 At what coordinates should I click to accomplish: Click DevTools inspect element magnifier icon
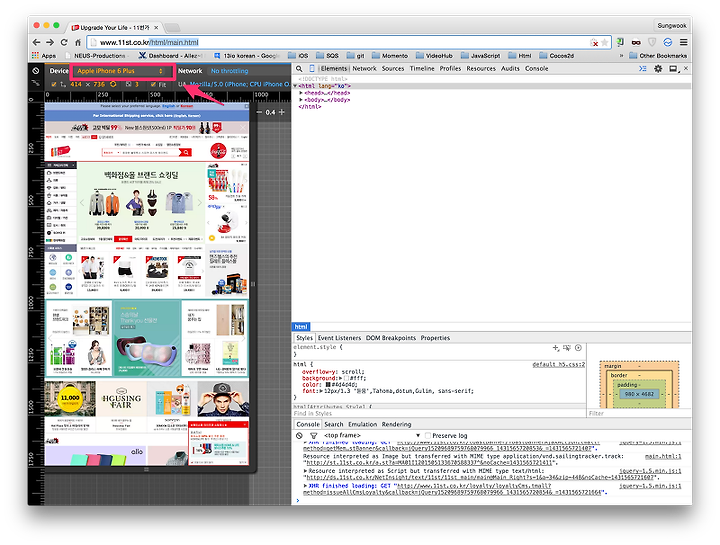(299, 68)
